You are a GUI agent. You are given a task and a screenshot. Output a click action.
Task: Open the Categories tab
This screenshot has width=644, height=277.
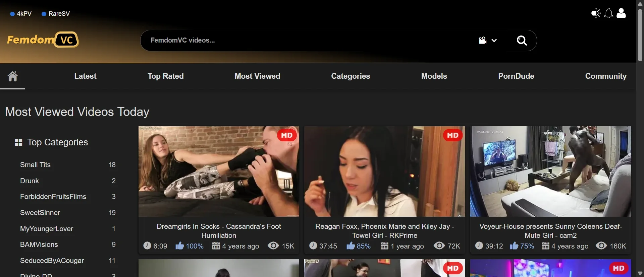click(x=351, y=76)
